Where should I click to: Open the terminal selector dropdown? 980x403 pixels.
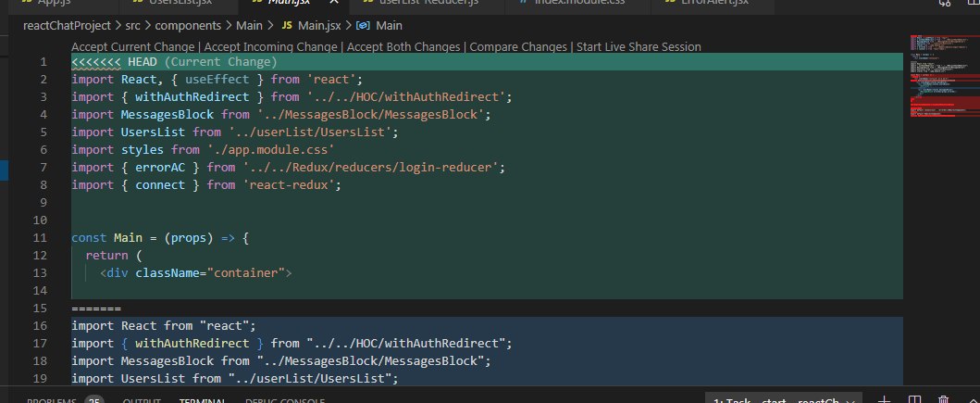(783, 400)
